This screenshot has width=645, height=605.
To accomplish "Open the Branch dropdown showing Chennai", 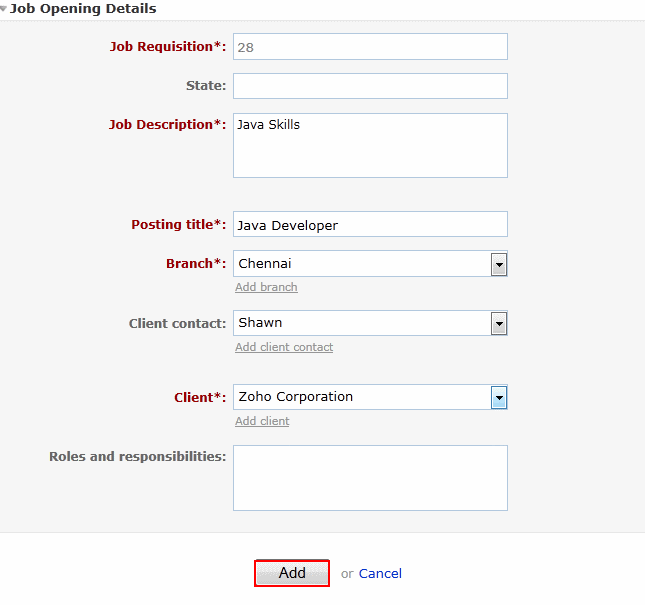I will point(499,264).
